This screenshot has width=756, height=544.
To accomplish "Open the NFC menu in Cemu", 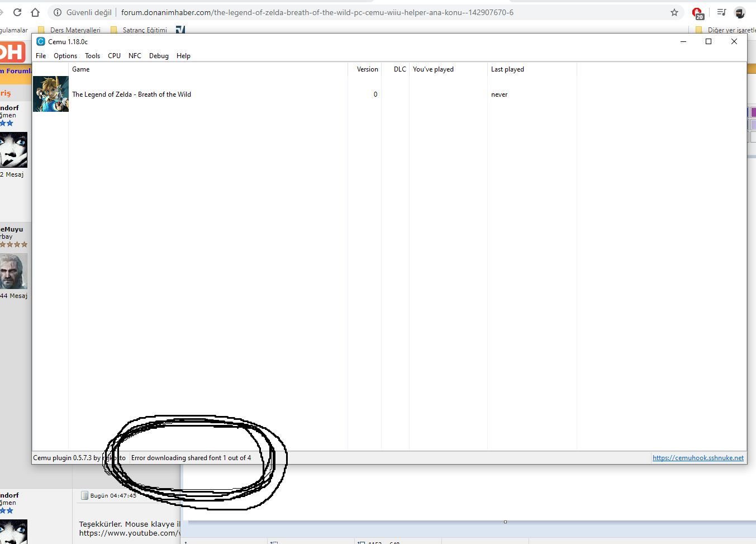I will pos(135,56).
